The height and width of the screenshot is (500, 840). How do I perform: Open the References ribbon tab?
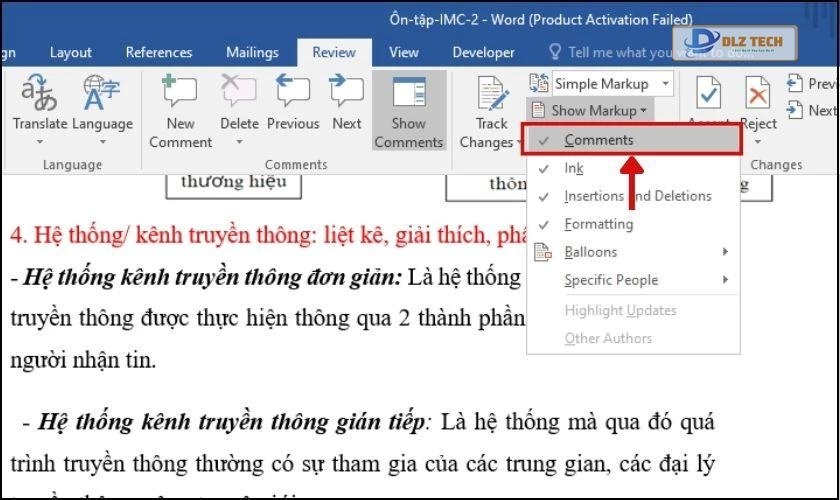(x=159, y=52)
